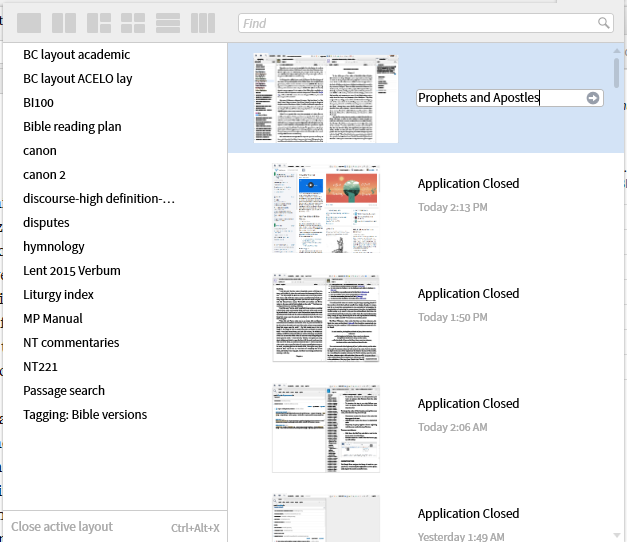Image resolution: width=627 pixels, height=542 pixels.
Task: Click Close active layout
Action: point(62,527)
